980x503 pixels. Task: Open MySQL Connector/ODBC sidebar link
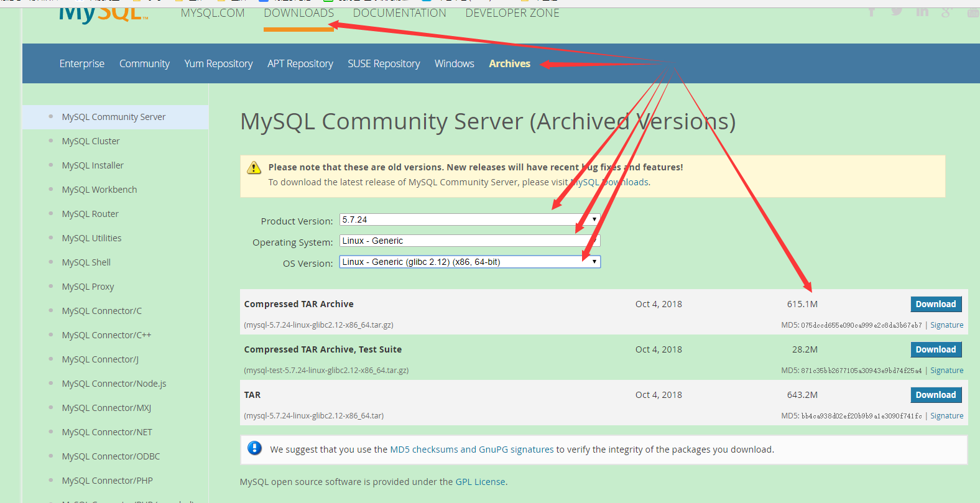click(111, 456)
